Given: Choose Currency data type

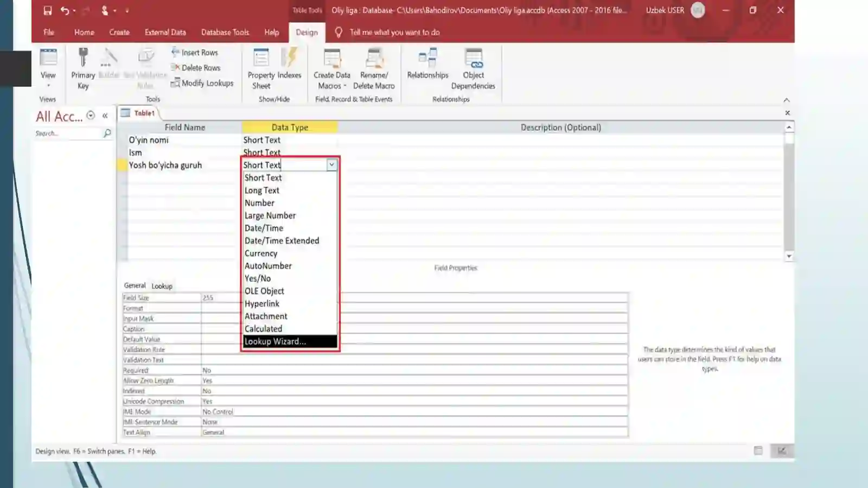Looking at the screenshot, I should (290, 253).
